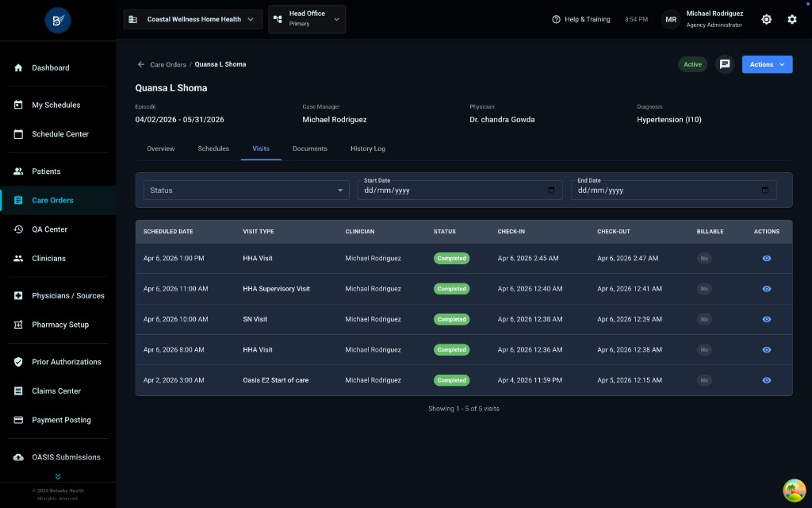Click the Care Orders breadcrumb link
This screenshot has width=812, height=508.
pos(168,65)
